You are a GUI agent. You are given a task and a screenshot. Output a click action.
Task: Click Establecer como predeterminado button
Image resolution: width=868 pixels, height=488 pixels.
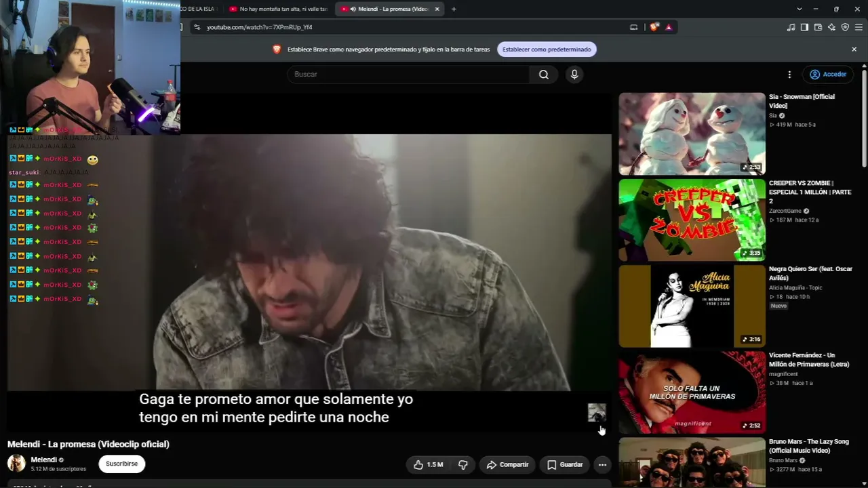[x=547, y=49]
